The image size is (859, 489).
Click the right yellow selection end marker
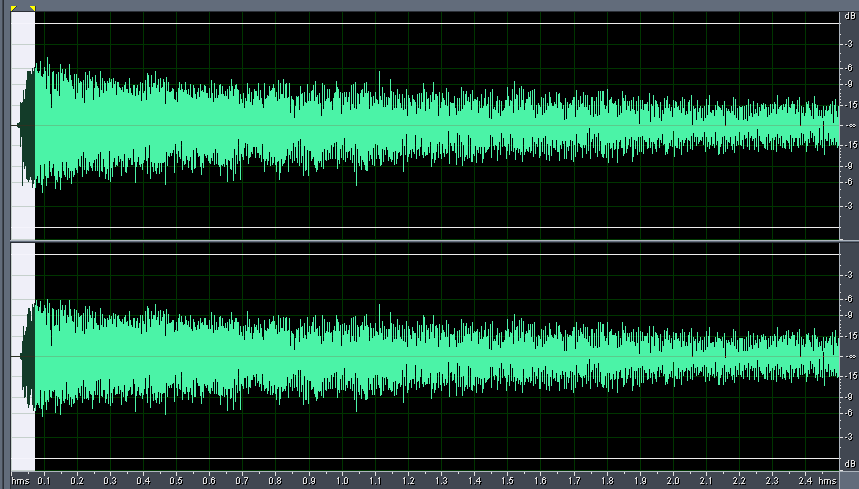pyautogui.click(x=32, y=9)
